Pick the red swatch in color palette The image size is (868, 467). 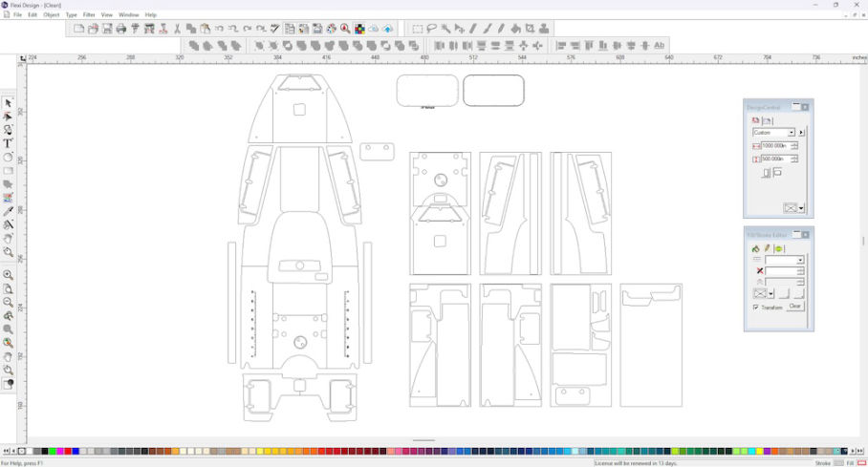click(x=67, y=451)
